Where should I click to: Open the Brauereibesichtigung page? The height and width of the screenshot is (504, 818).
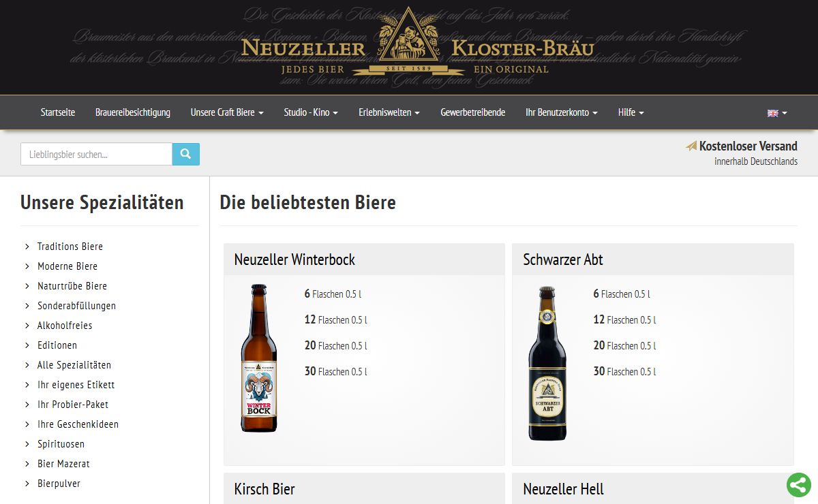[x=133, y=112]
